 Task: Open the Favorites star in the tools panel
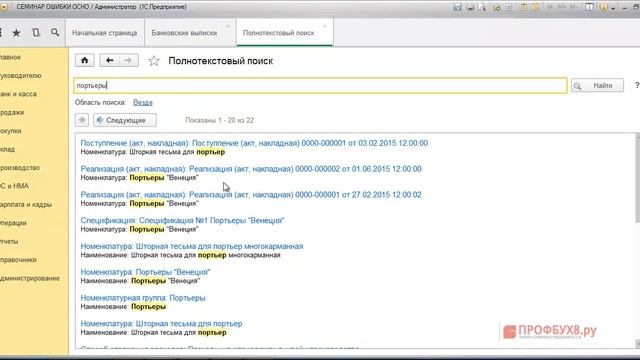16,33
